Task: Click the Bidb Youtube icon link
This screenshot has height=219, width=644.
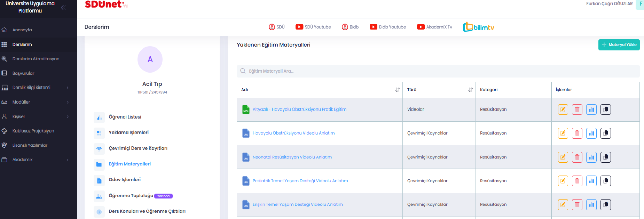Action: (x=387, y=27)
